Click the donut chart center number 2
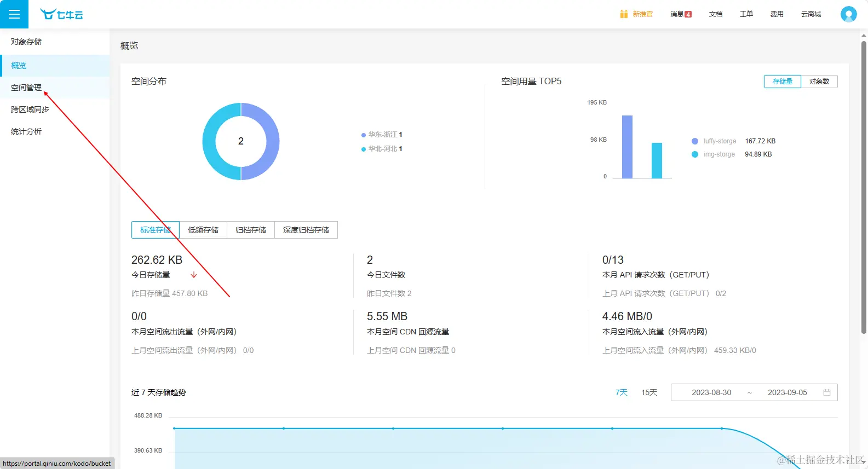Screen dimensions: 868x469 point(241,141)
